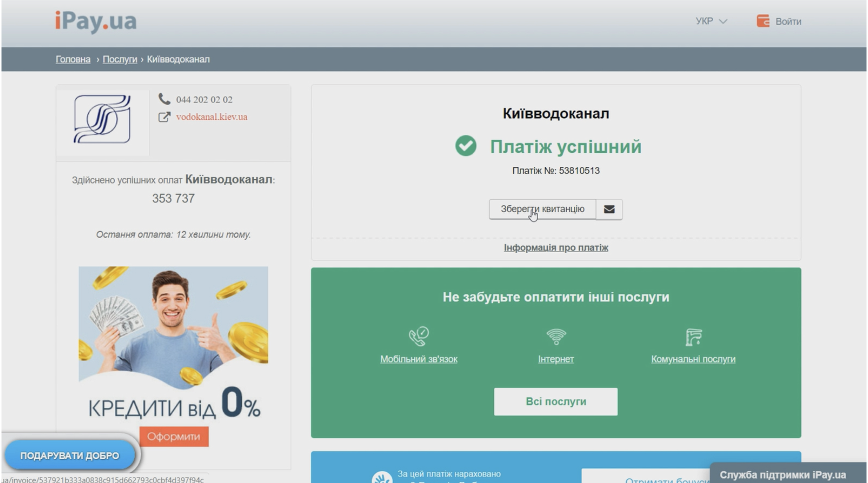The height and width of the screenshot is (483, 868).
Task: Click the Інтернет wifi icon
Action: coord(556,336)
